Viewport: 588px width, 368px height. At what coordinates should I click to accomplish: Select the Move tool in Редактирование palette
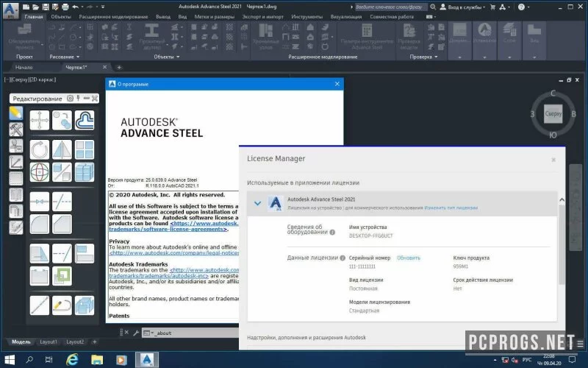pyautogui.click(x=40, y=120)
